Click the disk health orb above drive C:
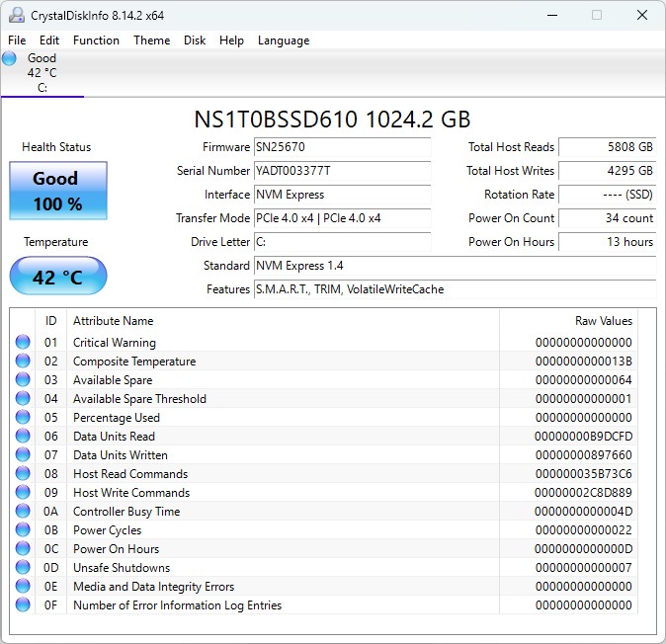Image resolution: width=666 pixels, height=644 pixels. [10, 58]
